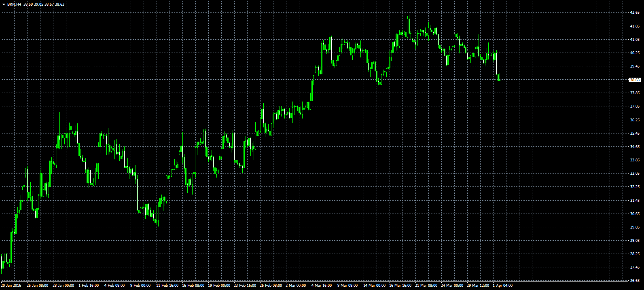
Task: Open the one-click trading triangle dropdown
Action: [4, 4]
